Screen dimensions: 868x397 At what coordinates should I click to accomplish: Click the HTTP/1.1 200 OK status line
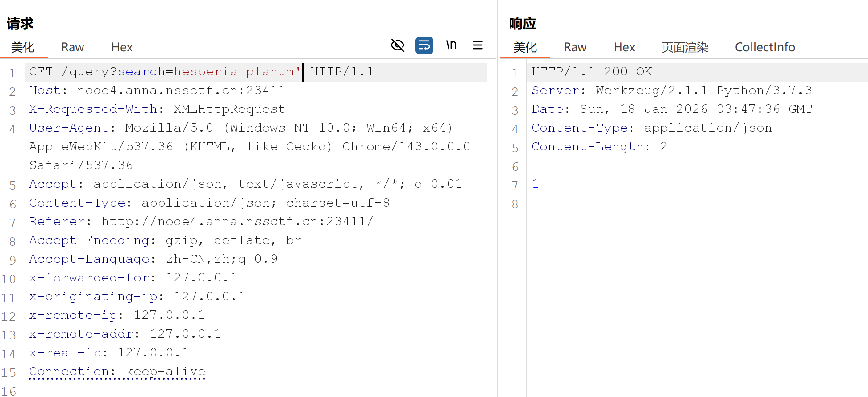[x=591, y=72]
